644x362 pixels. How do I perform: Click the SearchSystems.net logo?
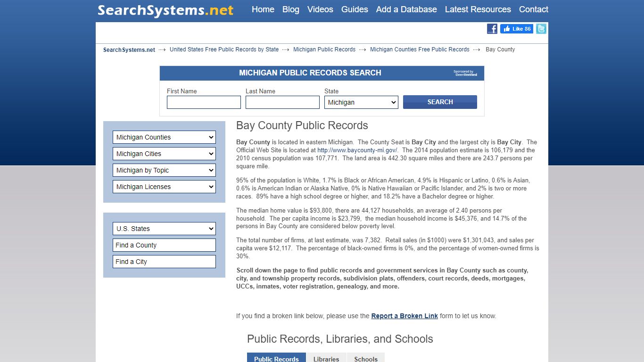coord(165,10)
